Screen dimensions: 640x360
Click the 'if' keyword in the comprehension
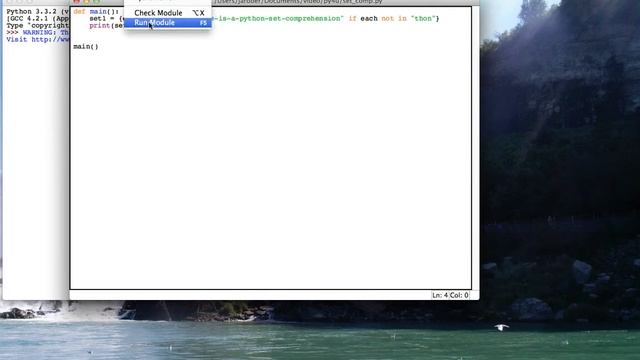coord(352,18)
